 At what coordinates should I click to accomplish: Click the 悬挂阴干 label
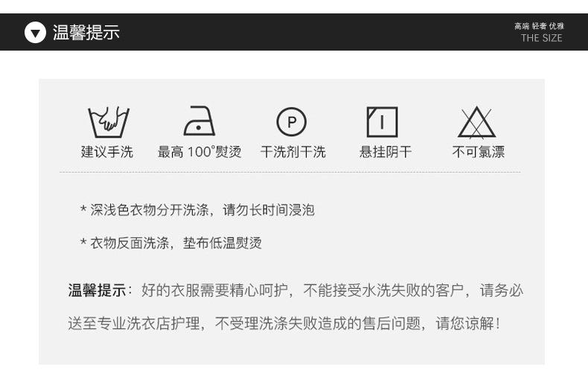click(386, 152)
